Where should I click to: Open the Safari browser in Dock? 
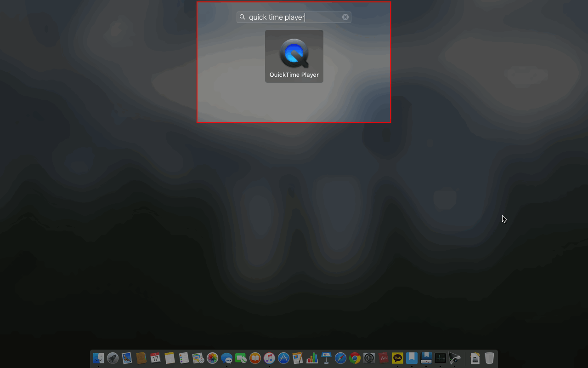(340, 358)
